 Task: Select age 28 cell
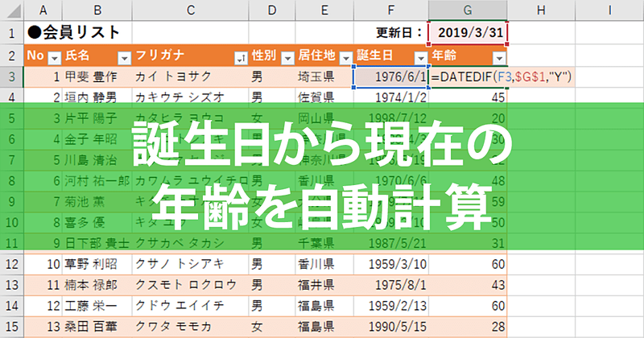coord(468,327)
